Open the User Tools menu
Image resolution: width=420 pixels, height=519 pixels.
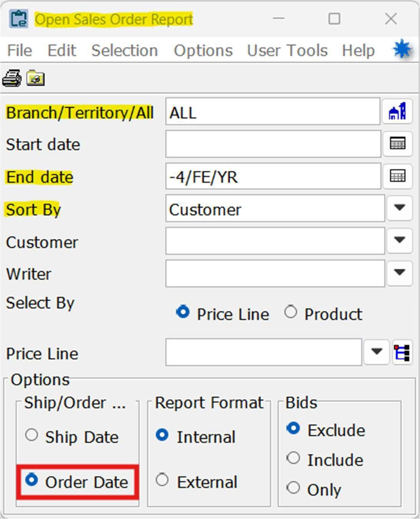pos(287,50)
